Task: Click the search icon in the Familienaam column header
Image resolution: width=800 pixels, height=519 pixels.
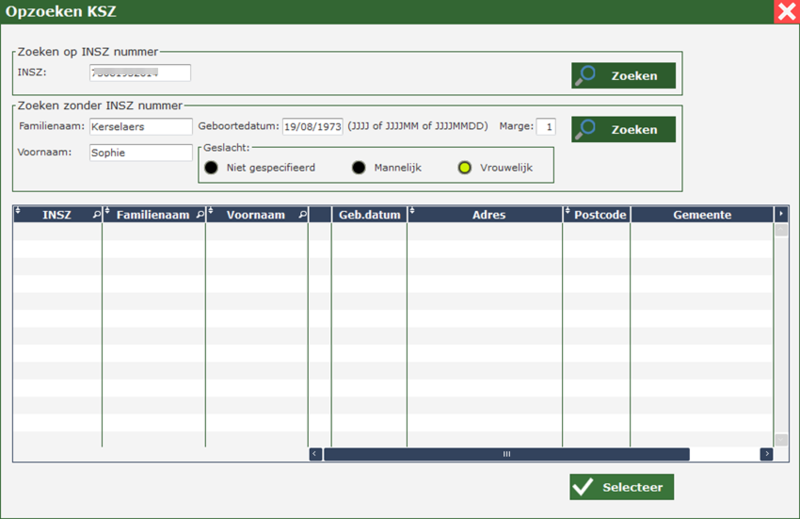Action: 199,215
